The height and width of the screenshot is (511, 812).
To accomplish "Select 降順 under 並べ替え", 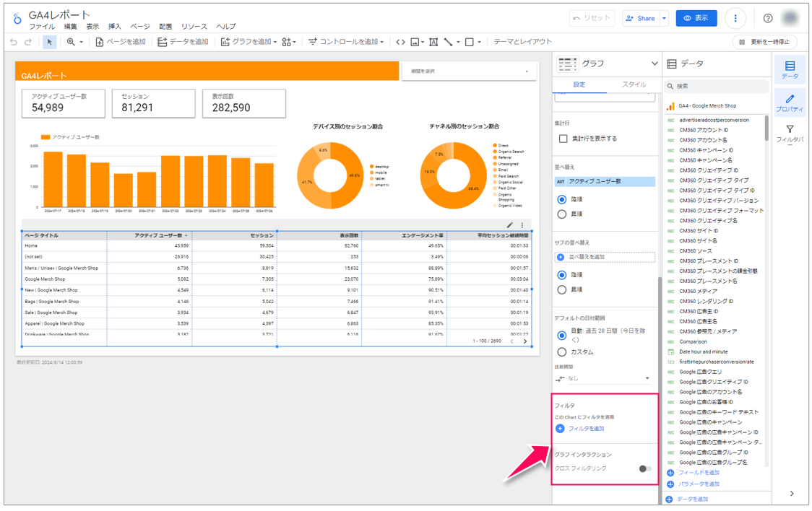I will tap(562, 199).
